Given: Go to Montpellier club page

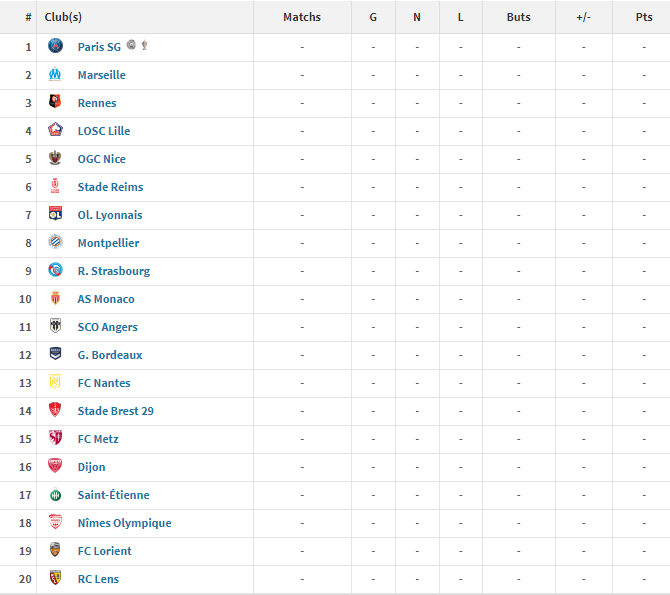Looking at the screenshot, I should pyautogui.click(x=109, y=243).
